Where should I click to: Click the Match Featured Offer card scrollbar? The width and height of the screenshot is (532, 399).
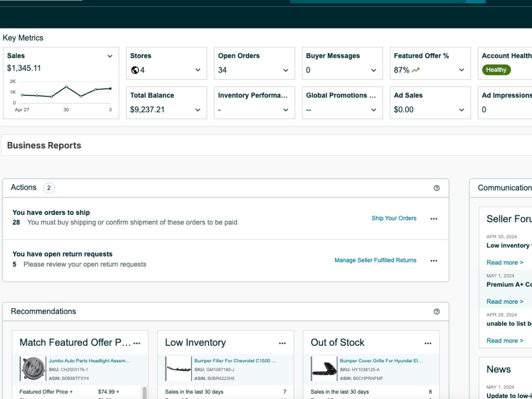coord(145,393)
